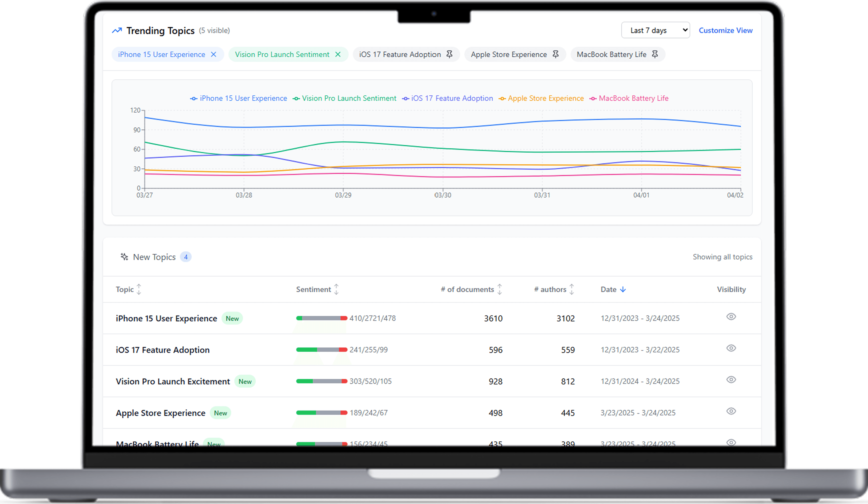868x504 pixels.
Task: Click the 03/29 chart axis label
Action: click(343, 195)
